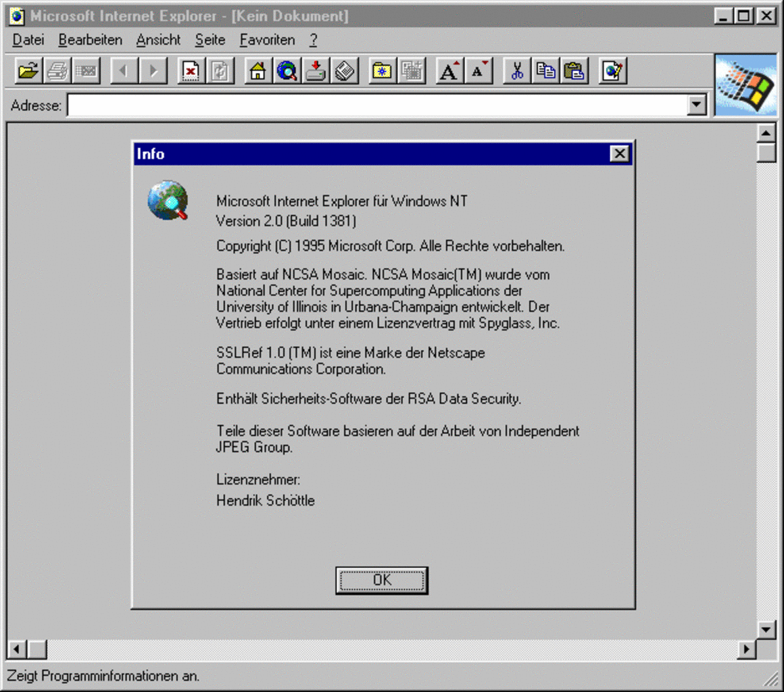Screen dimensions: 784x692
Task: Maximize the Internet Explorer window
Action: click(x=743, y=16)
